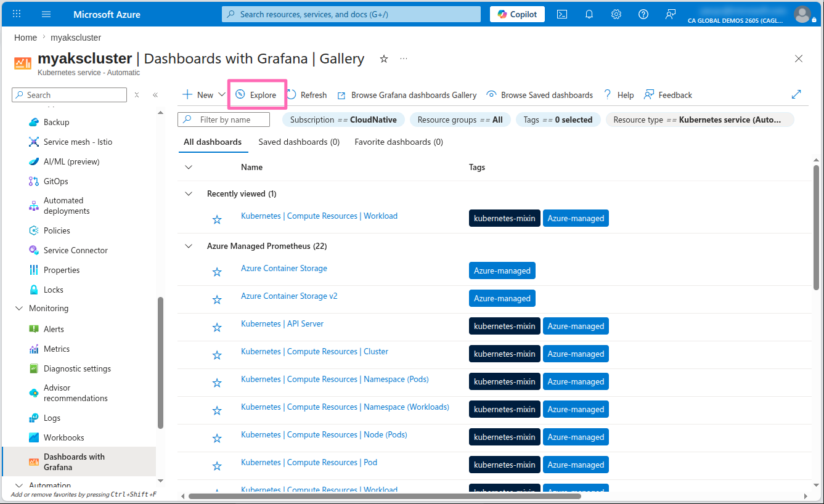
Task: Click the Workbooks icon in the sidebar
Action: pos(34,437)
